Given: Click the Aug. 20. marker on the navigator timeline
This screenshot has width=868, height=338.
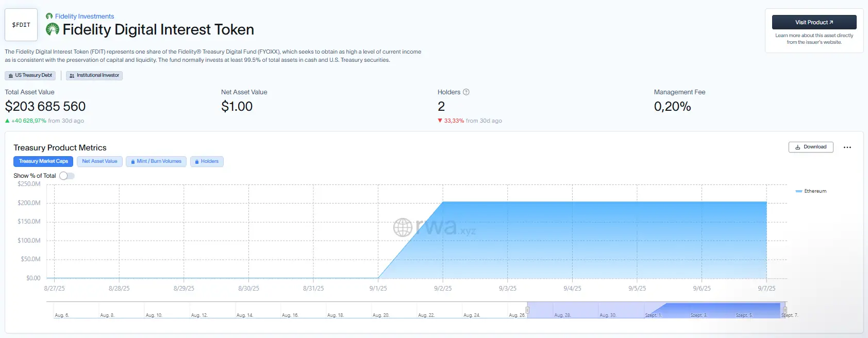Looking at the screenshot, I should point(381,315).
